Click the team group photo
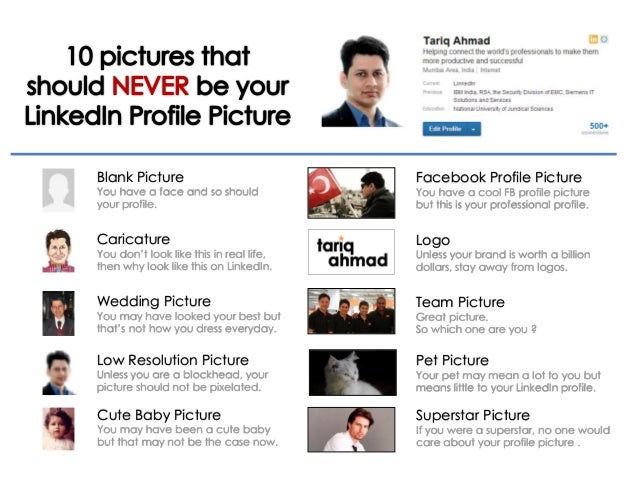638x479 pixels. tap(352, 311)
